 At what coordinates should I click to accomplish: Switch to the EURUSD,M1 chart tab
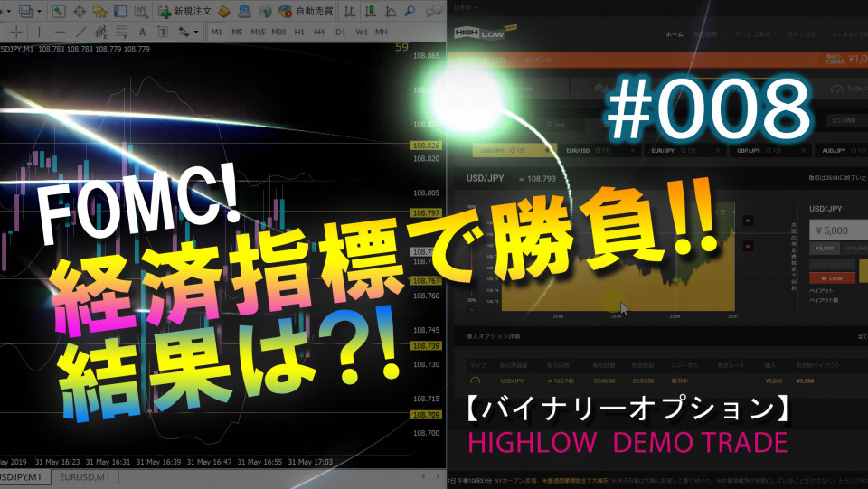[x=85, y=477]
